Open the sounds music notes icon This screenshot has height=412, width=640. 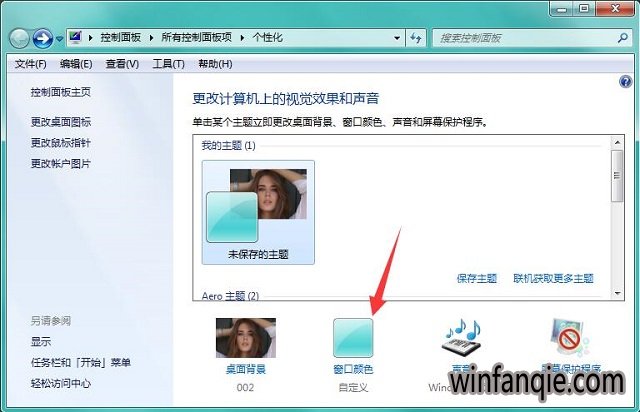tap(461, 337)
